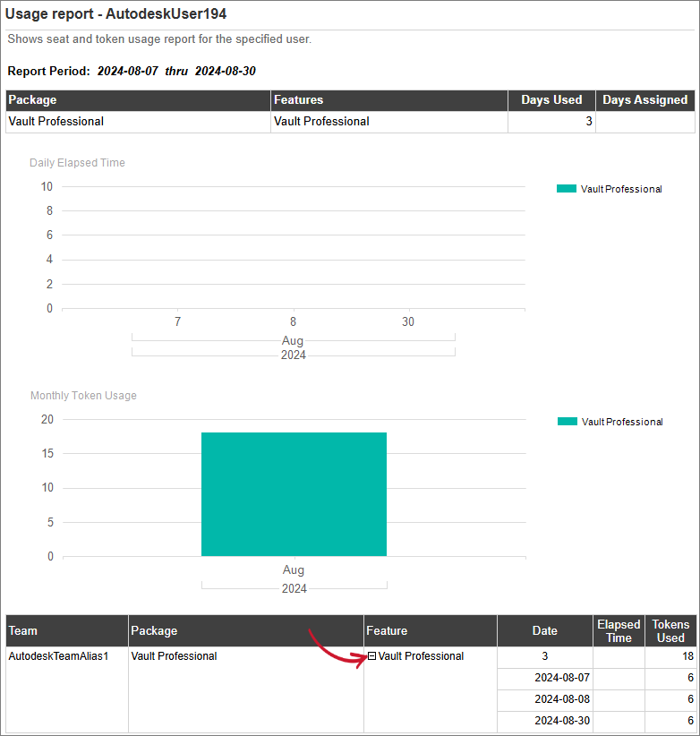
Task: Select the Package column header in top table
Action: point(138,100)
